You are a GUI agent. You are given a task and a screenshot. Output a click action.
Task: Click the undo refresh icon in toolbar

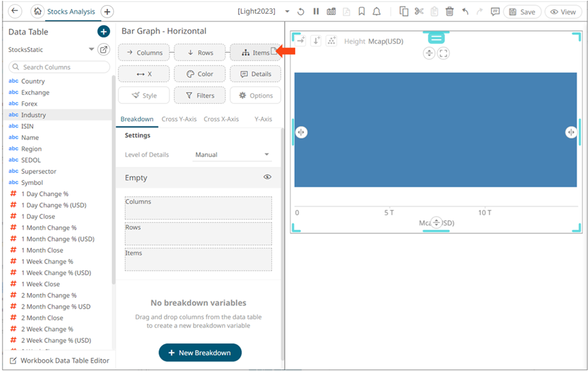point(301,11)
